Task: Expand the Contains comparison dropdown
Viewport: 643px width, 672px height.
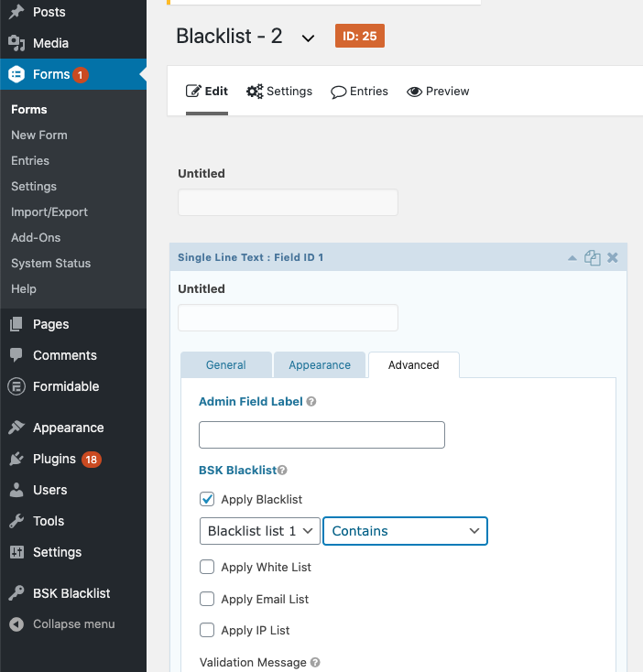Action: 405,531
